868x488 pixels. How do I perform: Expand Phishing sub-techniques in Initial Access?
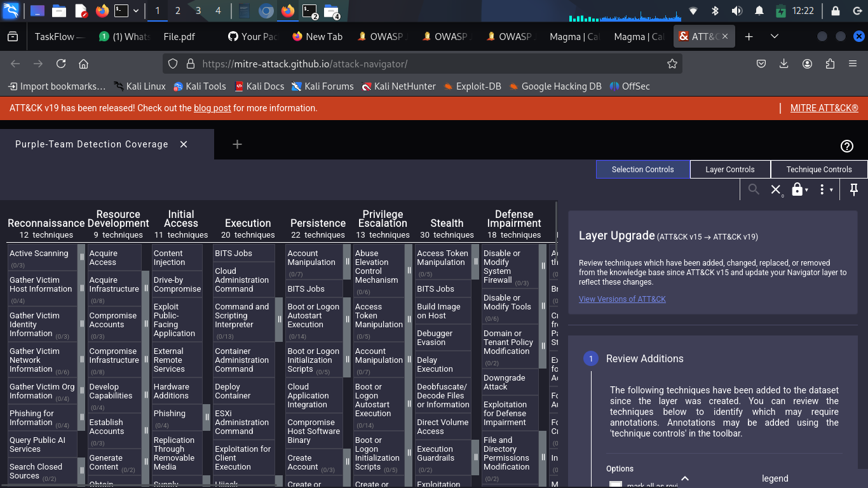207,417
